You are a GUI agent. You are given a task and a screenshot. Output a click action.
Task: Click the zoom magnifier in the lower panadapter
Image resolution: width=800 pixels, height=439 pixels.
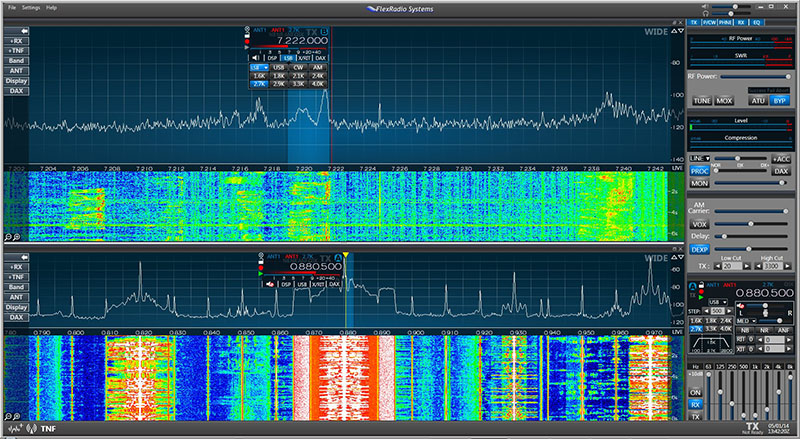9,413
